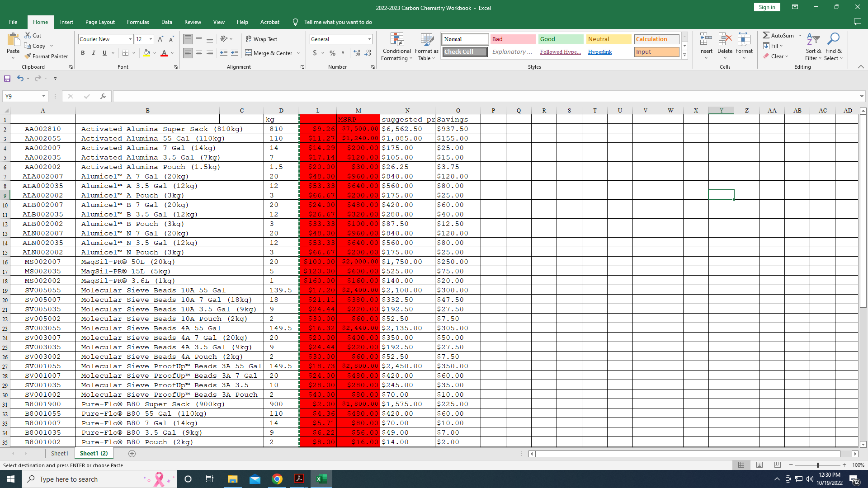
Task: Toggle Align Right
Action: click(210, 53)
